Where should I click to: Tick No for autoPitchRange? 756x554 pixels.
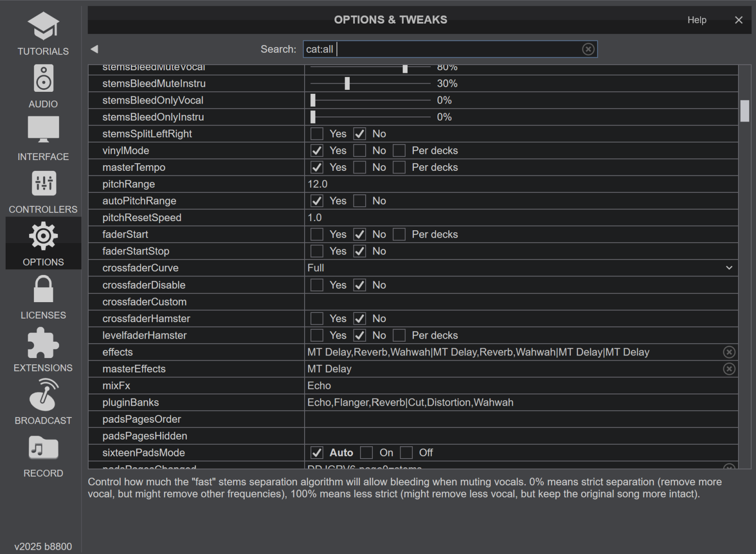pyautogui.click(x=360, y=201)
